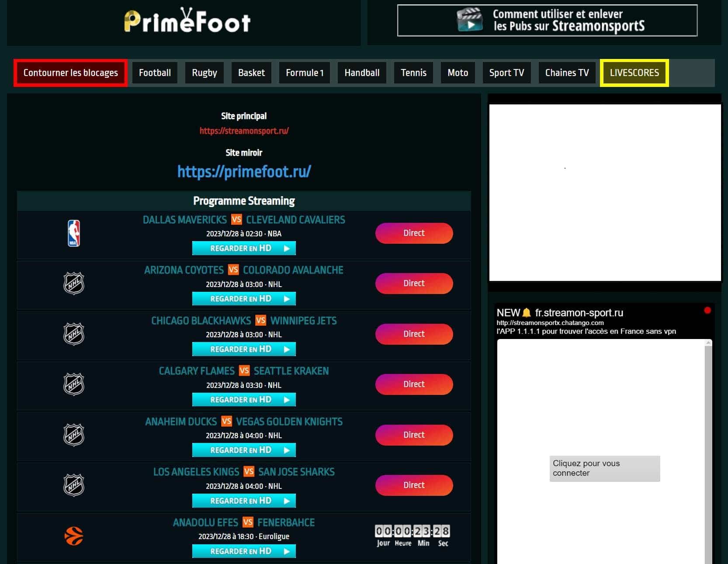728x564 pixels.
Task: Click Cliquez pour vous connecter in chat
Action: (605, 468)
